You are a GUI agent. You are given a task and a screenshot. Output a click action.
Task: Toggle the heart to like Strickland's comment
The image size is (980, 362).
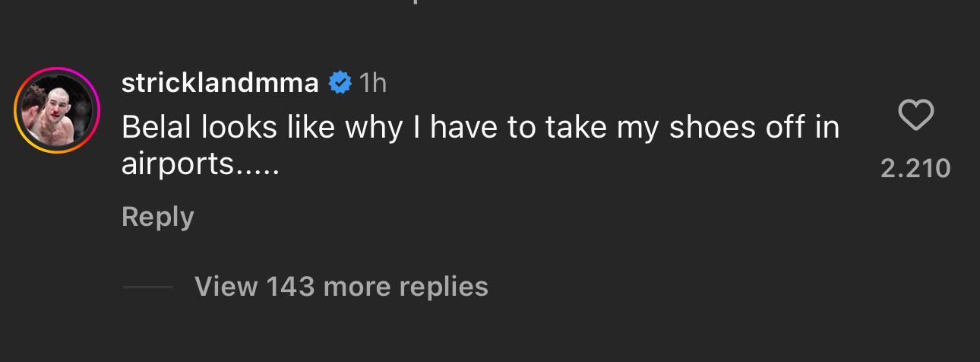(915, 116)
